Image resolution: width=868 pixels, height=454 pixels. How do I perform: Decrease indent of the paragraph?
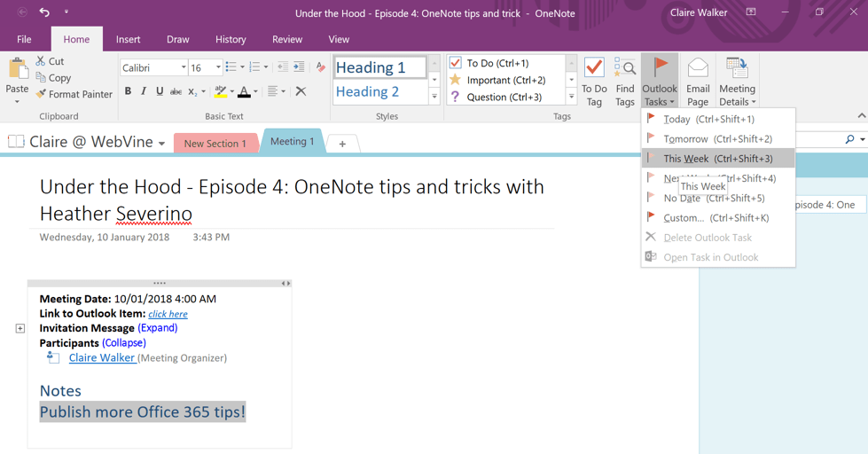click(x=282, y=67)
